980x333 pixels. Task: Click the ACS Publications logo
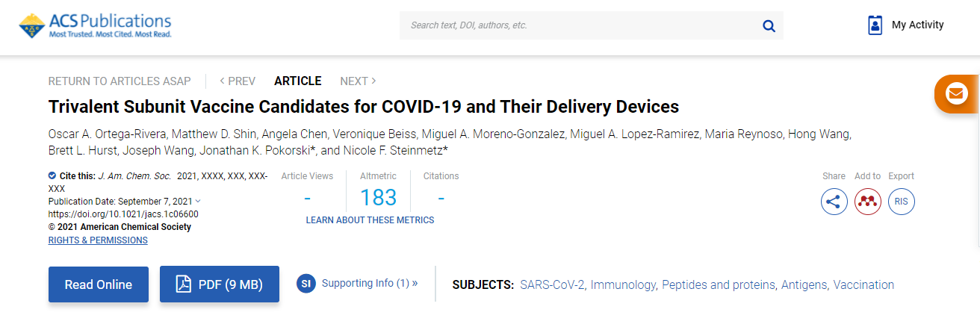tap(95, 25)
